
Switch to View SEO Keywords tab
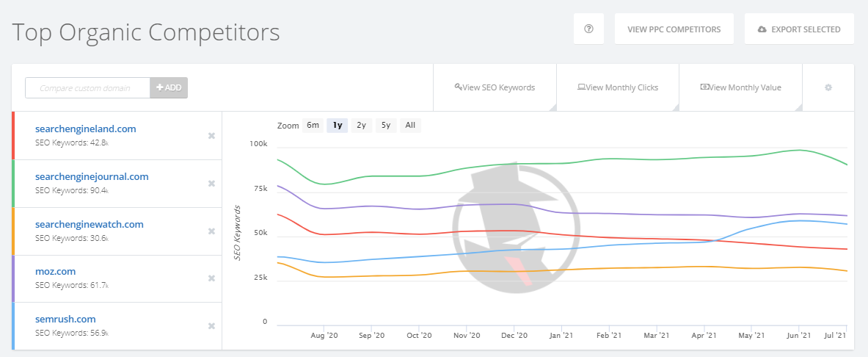495,87
